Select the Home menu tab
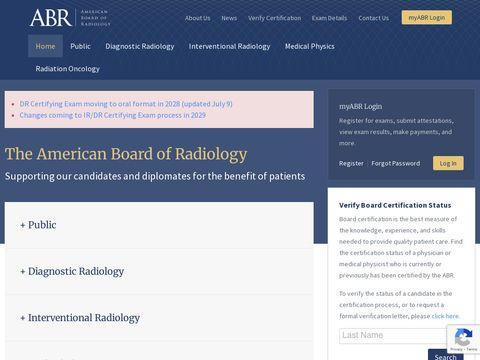 tap(45, 46)
